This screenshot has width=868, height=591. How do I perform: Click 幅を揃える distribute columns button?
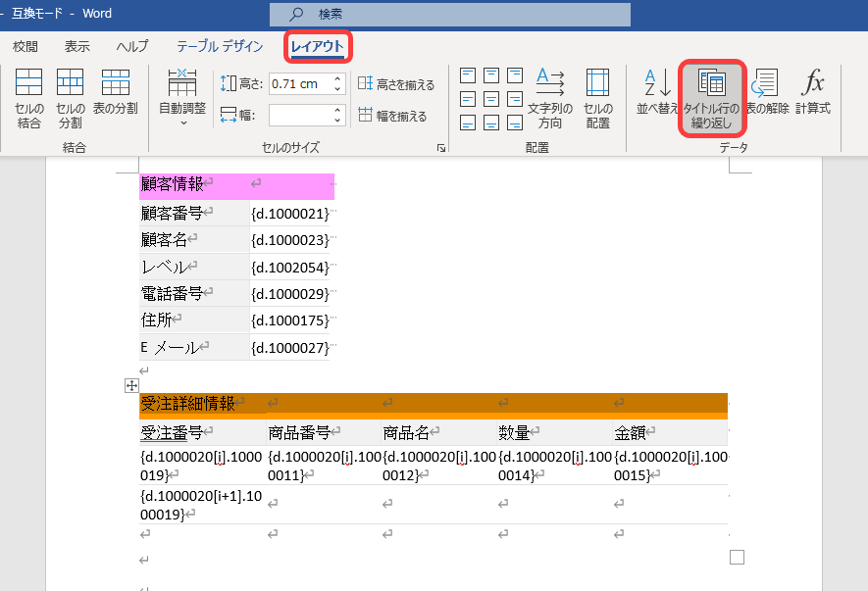[x=392, y=116]
